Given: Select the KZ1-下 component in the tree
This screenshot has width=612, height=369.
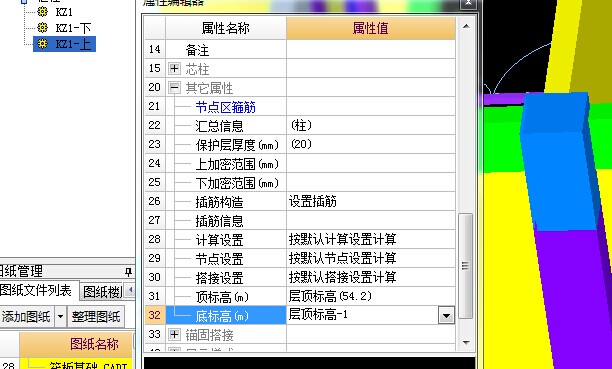Looking at the screenshot, I should coord(73,28).
